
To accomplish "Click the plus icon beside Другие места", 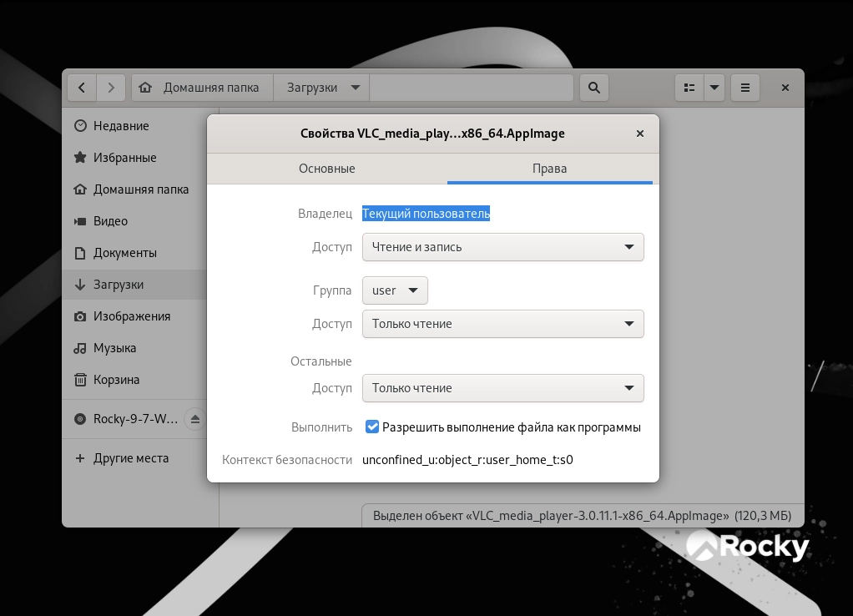I will point(80,458).
